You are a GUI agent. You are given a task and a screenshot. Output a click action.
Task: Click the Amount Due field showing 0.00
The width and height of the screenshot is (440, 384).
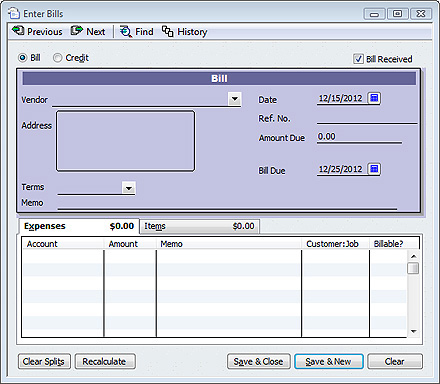point(359,137)
